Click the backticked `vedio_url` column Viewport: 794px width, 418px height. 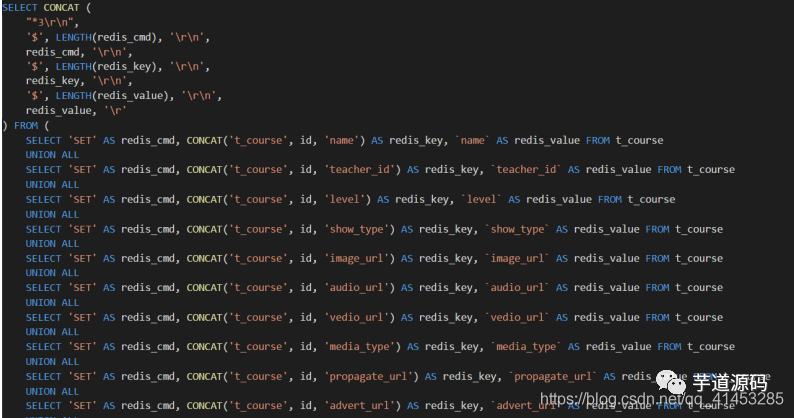click(x=517, y=318)
